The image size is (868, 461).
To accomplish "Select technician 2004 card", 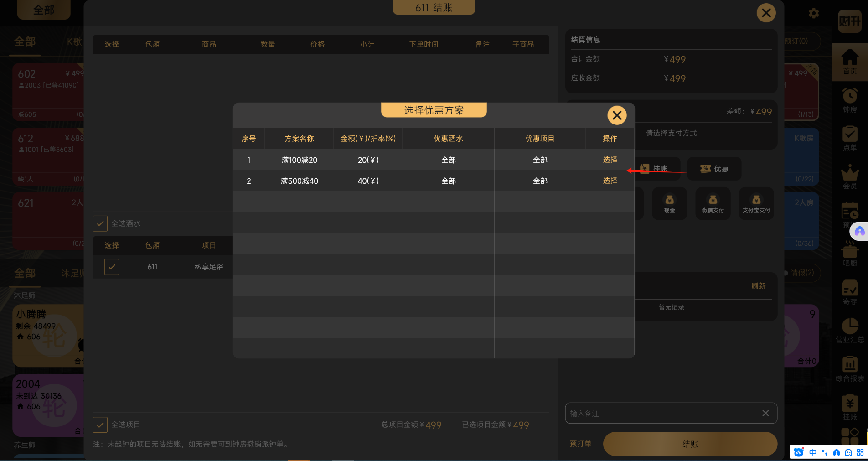I will point(48,405).
